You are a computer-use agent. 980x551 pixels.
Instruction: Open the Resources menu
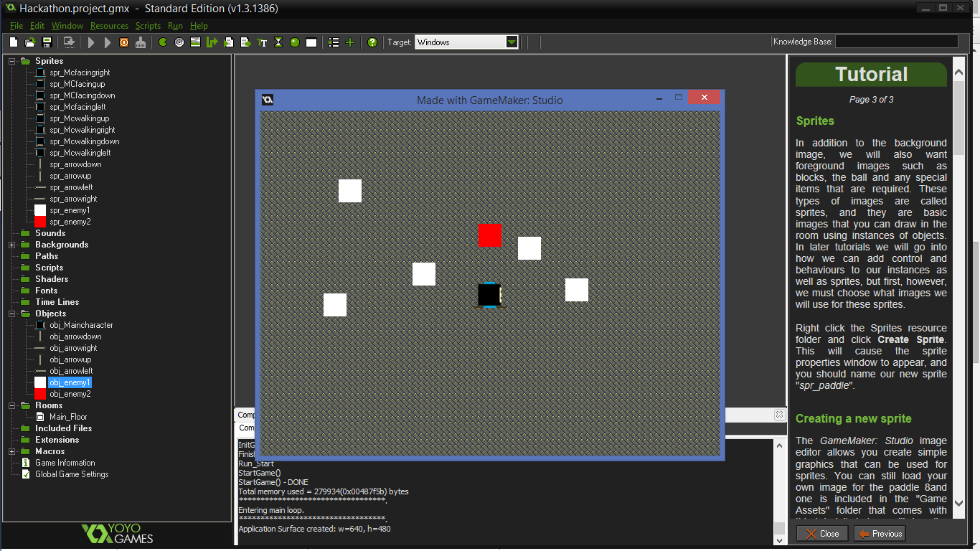click(x=109, y=26)
